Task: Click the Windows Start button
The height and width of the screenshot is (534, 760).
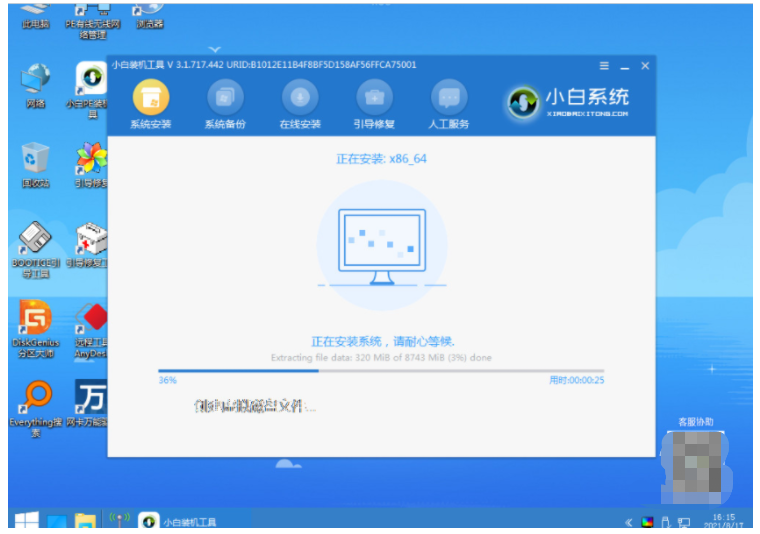Action: coord(25,521)
